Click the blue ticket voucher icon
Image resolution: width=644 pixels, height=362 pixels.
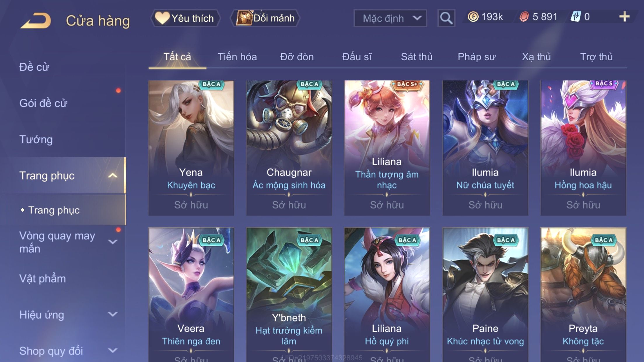(576, 17)
